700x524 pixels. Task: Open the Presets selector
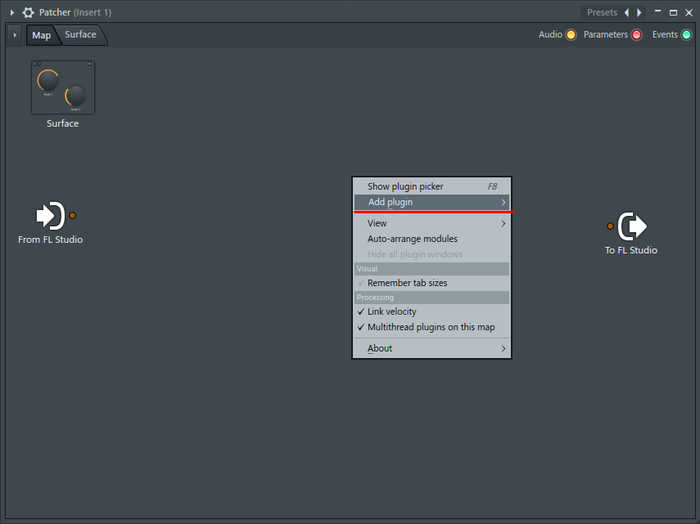point(602,12)
